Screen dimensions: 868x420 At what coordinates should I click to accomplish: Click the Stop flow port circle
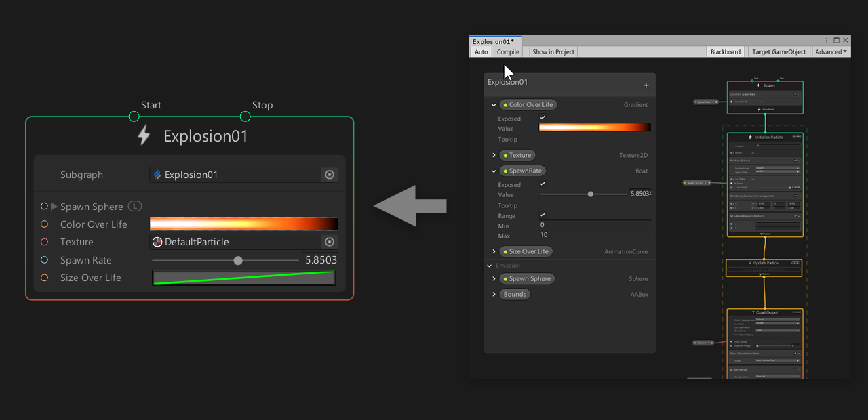point(245,117)
